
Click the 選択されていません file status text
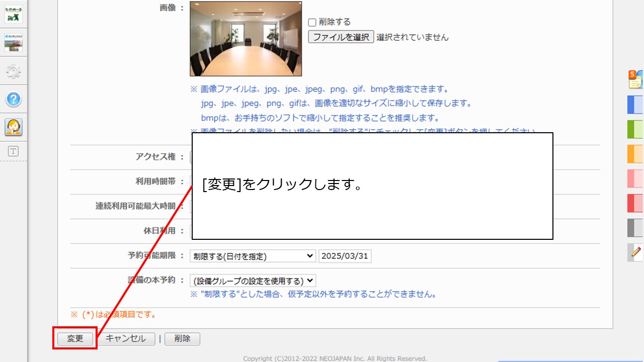pyautogui.click(x=413, y=37)
